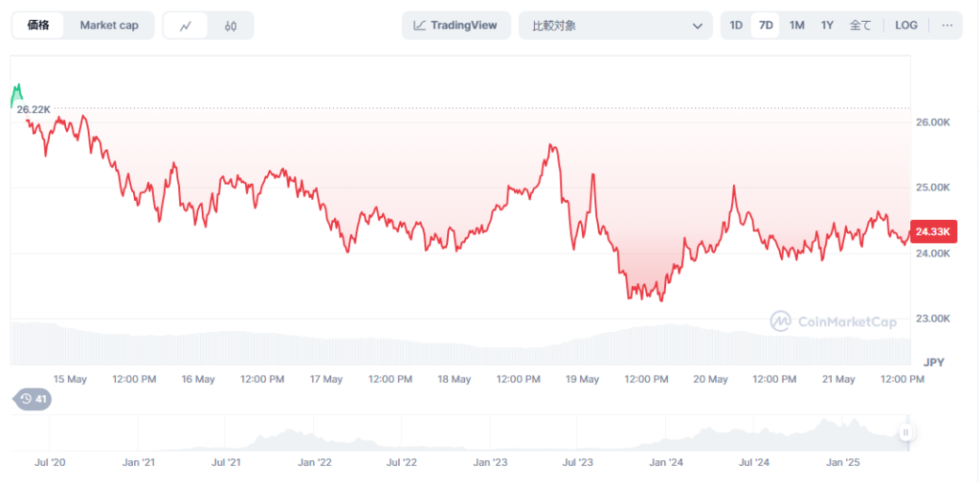The image size is (980, 483).
Task: Click the 24.33K current price label
Action: click(x=931, y=232)
